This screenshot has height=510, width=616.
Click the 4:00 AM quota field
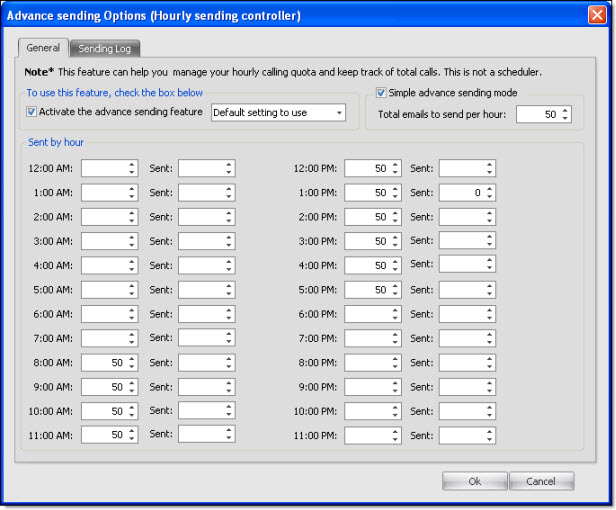coord(109,266)
